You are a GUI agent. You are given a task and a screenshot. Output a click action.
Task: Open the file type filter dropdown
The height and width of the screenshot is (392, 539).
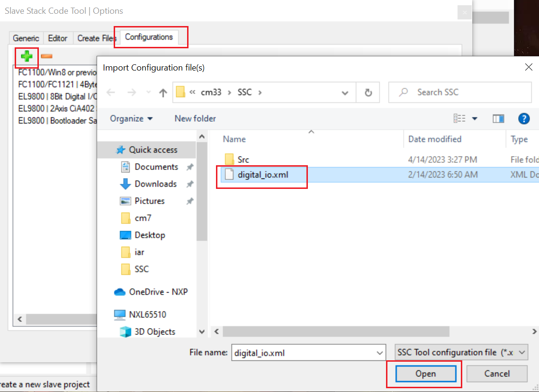click(x=461, y=352)
